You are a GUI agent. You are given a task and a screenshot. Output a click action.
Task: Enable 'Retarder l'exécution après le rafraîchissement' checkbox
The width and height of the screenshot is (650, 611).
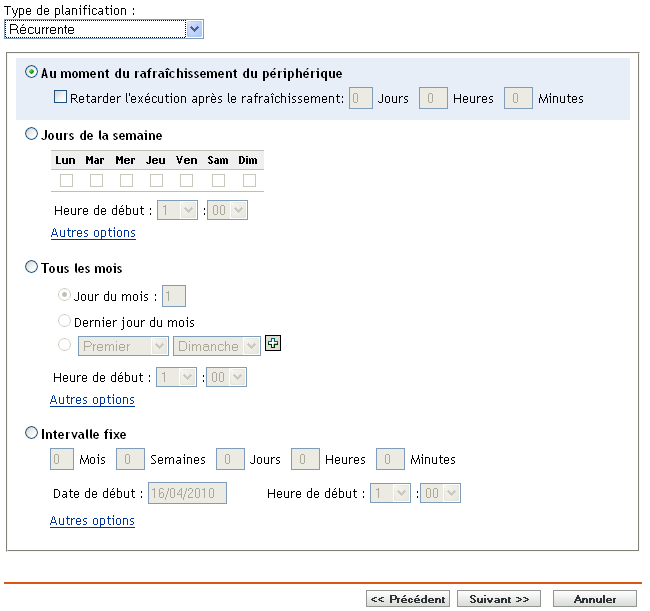click(61, 97)
